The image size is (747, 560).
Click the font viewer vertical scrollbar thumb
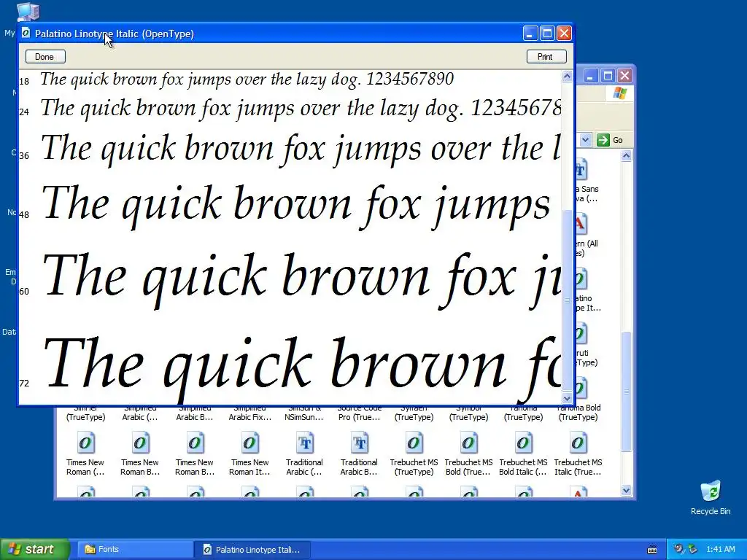(567, 300)
